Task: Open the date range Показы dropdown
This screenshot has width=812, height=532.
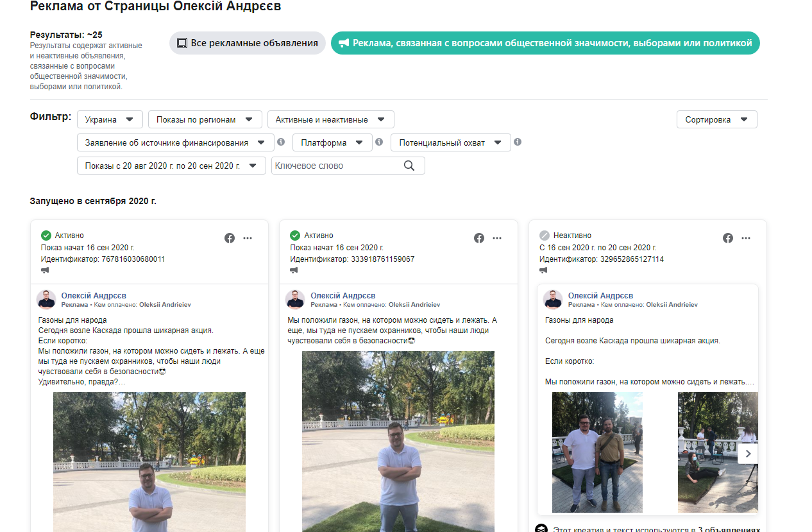Action: (x=171, y=166)
